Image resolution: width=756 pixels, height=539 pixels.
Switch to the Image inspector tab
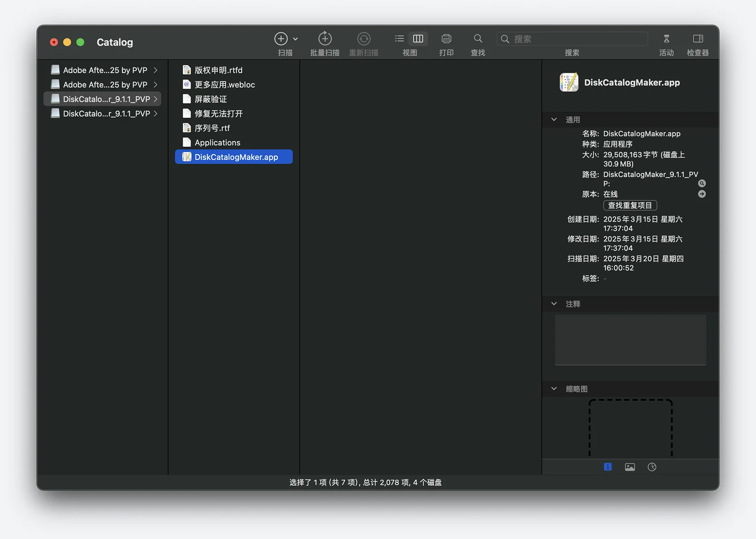pyautogui.click(x=630, y=467)
